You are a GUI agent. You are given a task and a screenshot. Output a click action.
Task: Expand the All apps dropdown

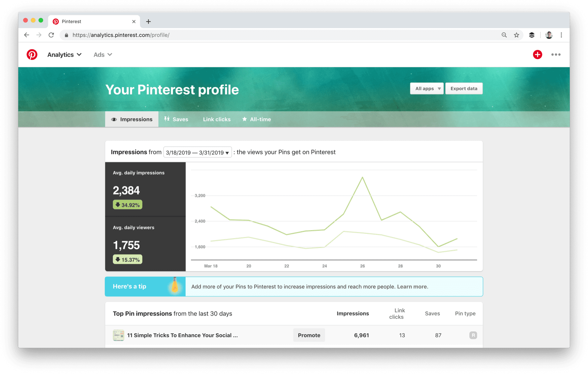pos(427,89)
